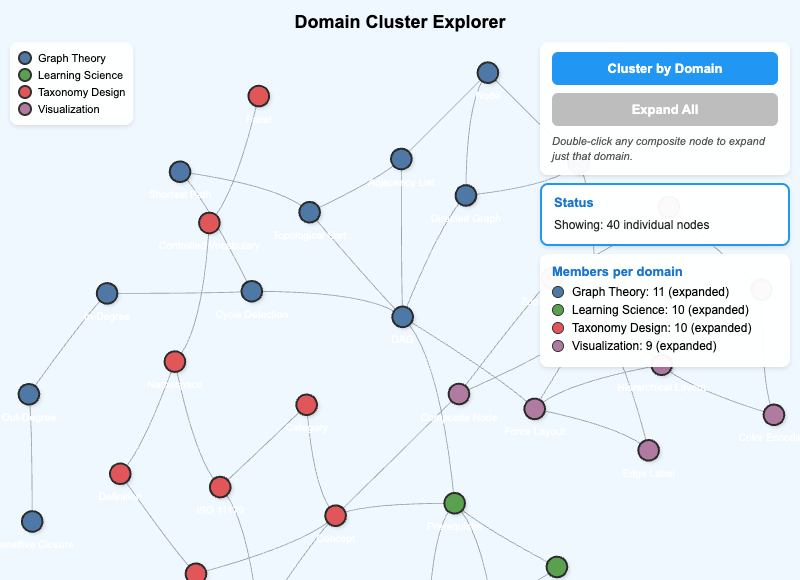Click the Force Layout node
800x580 pixels.
[x=535, y=409]
